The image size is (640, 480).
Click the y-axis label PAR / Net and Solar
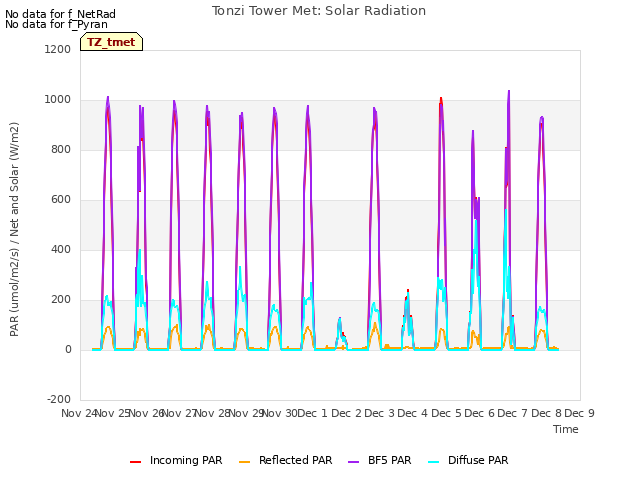coord(14,229)
